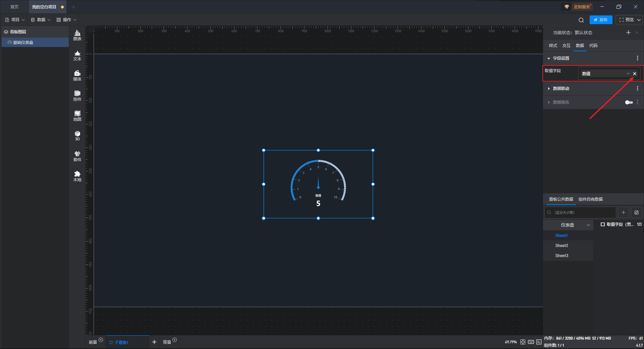Collapse the 字段设置 section
Image resolution: width=644 pixels, height=349 pixels.
(549, 58)
